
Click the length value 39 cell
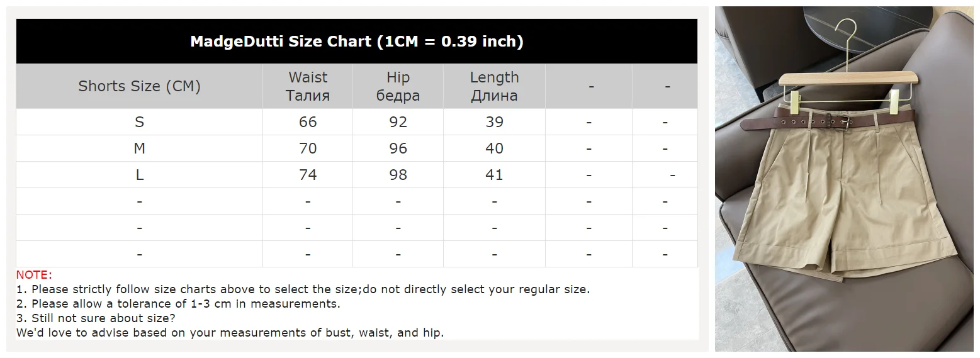(x=494, y=122)
